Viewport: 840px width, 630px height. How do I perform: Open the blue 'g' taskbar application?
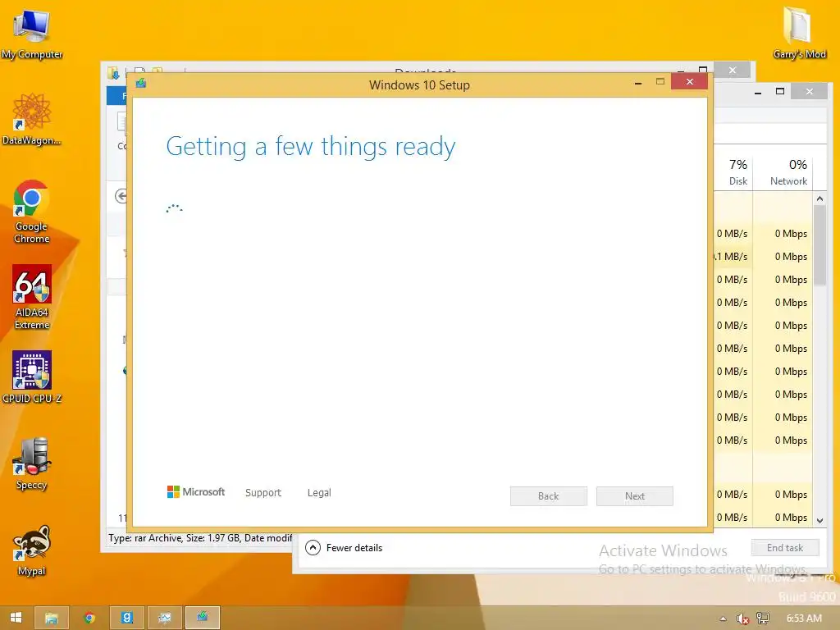127,618
